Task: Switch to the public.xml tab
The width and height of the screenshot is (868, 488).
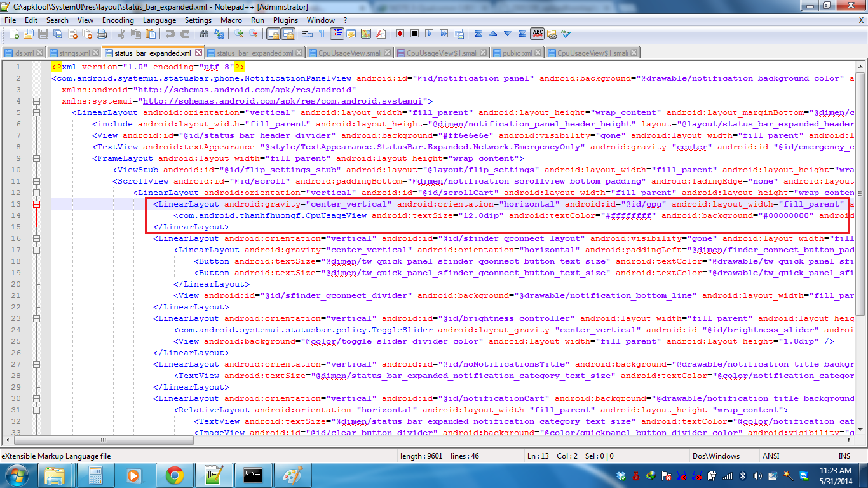Action: (x=517, y=53)
